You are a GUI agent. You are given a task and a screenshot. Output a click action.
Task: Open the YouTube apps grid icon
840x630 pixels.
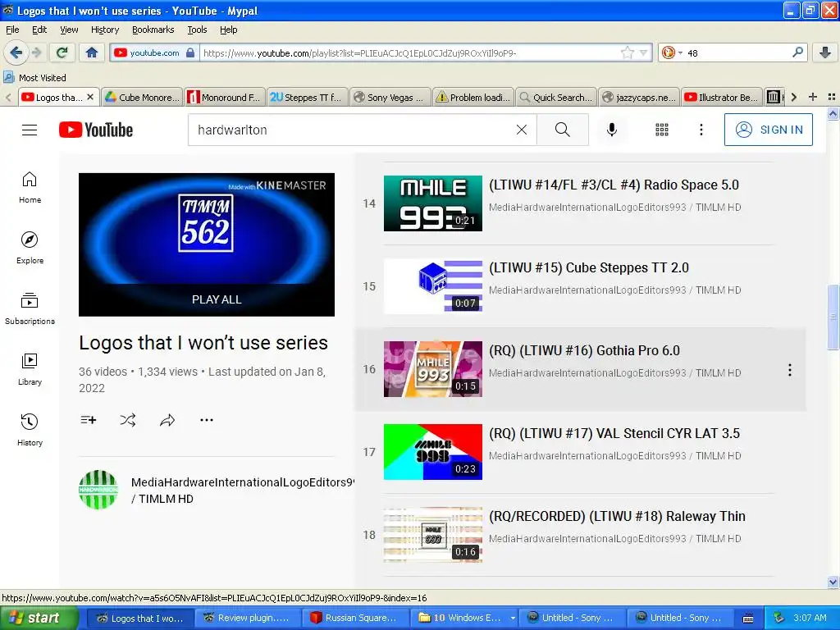pyautogui.click(x=662, y=130)
